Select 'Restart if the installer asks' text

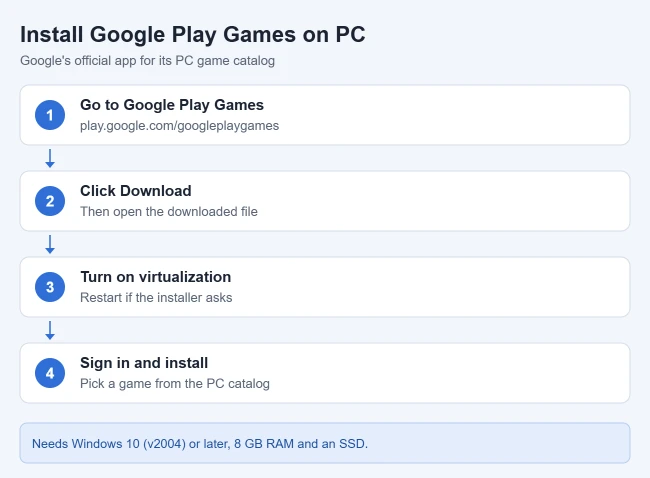click(156, 298)
